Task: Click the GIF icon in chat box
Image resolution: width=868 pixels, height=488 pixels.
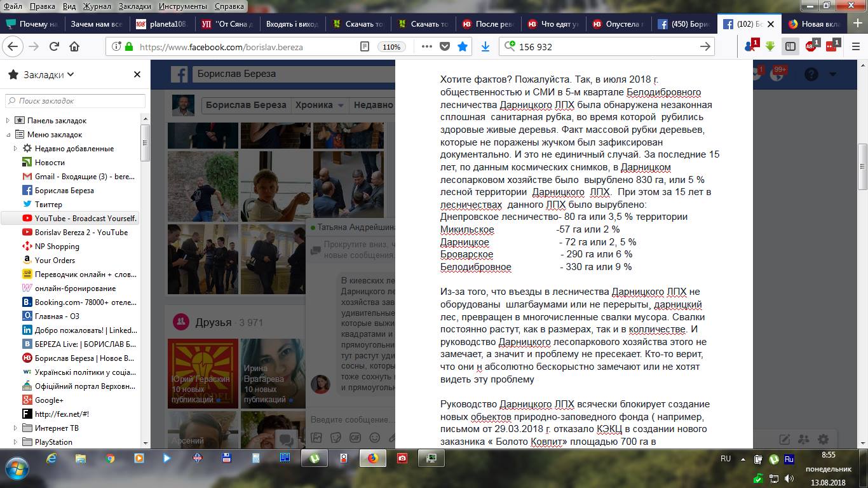Action: tap(355, 438)
